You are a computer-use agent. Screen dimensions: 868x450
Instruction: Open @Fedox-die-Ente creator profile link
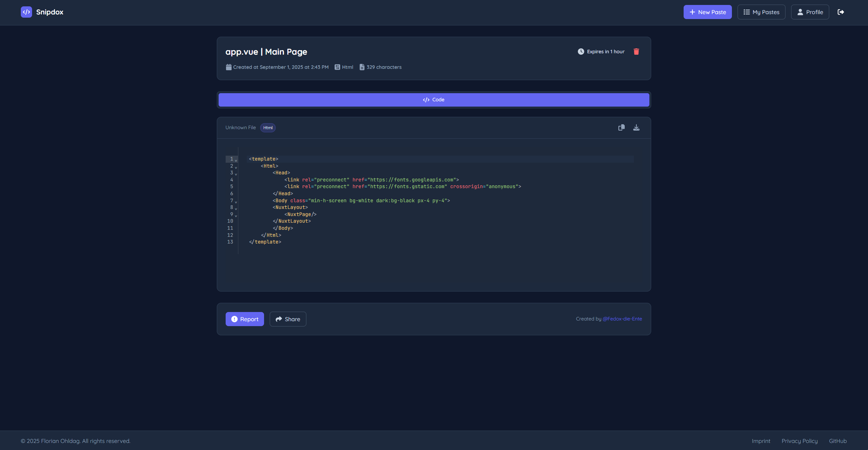622,319
